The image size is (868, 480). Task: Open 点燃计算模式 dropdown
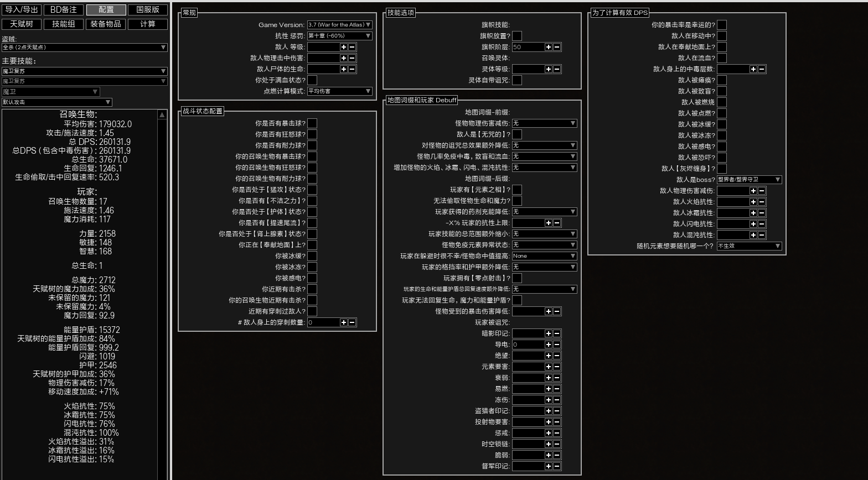(340, 91)
